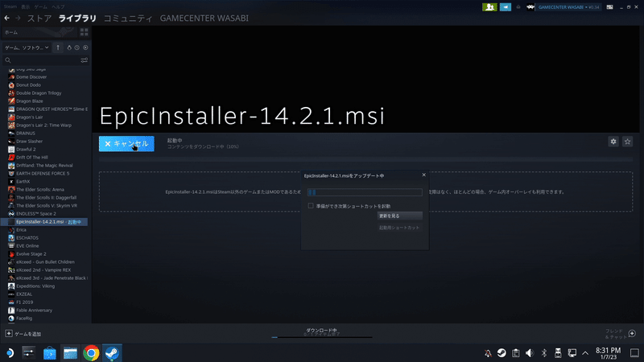
Task: Click the 更新を見る button
Action: pos(399,216)
